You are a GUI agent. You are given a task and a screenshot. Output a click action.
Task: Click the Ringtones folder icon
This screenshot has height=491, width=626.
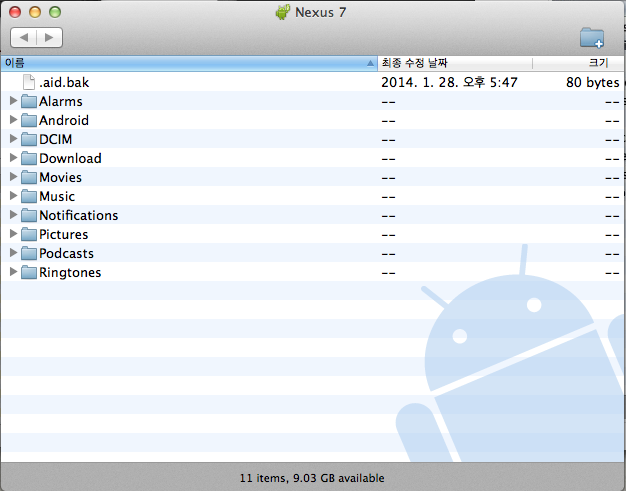click(29, 273)
